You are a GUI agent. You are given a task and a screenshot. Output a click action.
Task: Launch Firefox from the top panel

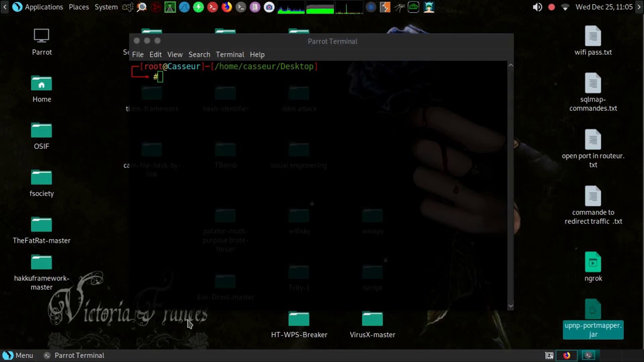(x=227, y=7)
